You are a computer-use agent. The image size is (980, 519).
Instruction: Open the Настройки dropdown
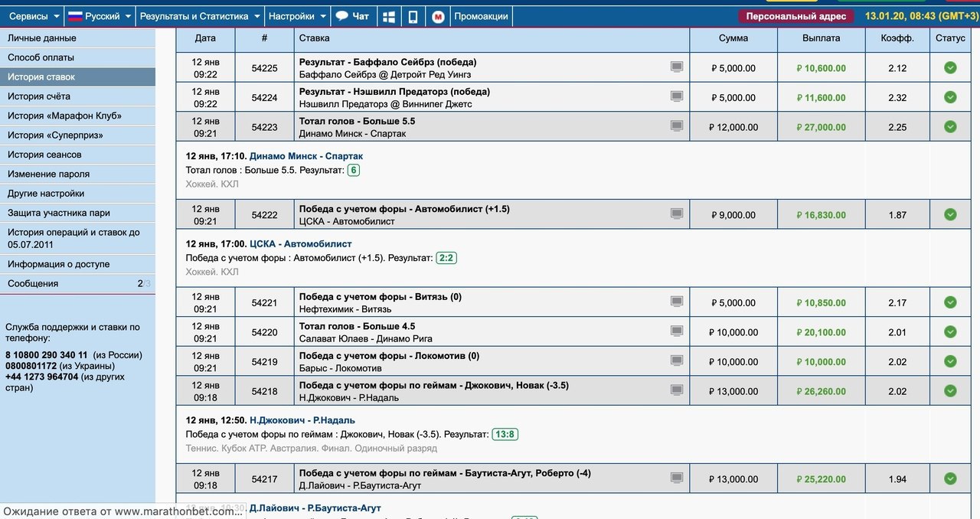298,16
